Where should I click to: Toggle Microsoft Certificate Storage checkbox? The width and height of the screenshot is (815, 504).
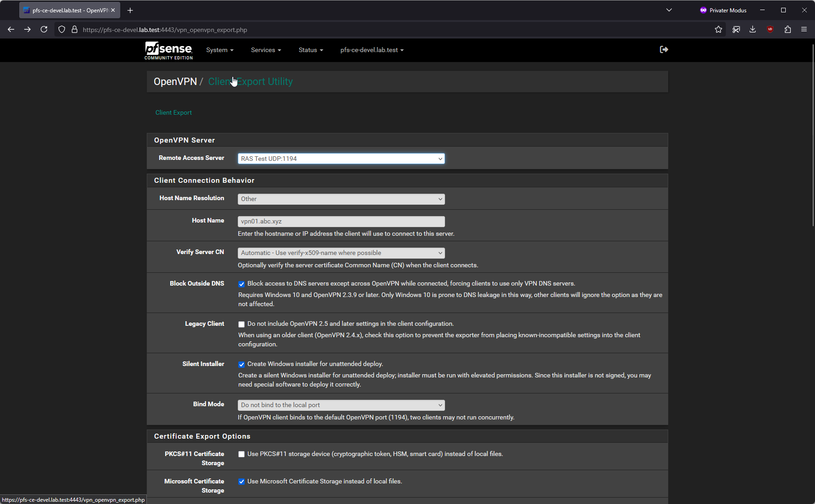pyautogui.click(x=241, y=482)
